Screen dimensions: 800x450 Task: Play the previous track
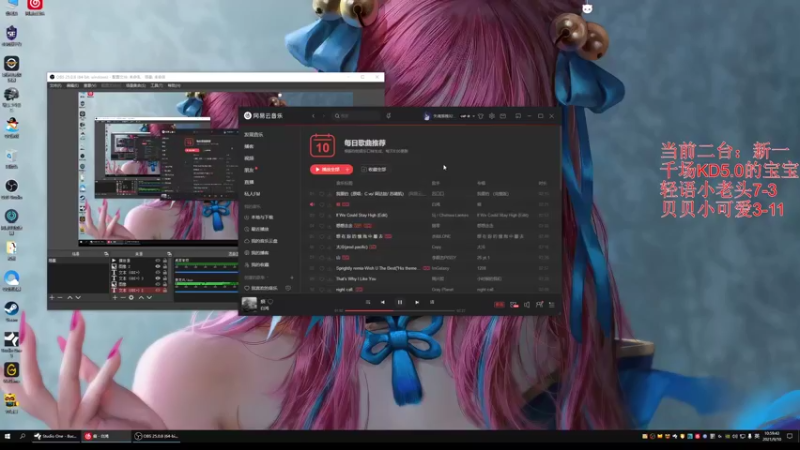coord(383,302)
